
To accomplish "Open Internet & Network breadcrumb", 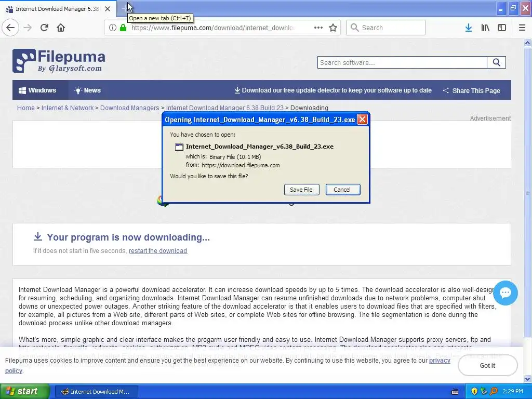I will (68, 108).
